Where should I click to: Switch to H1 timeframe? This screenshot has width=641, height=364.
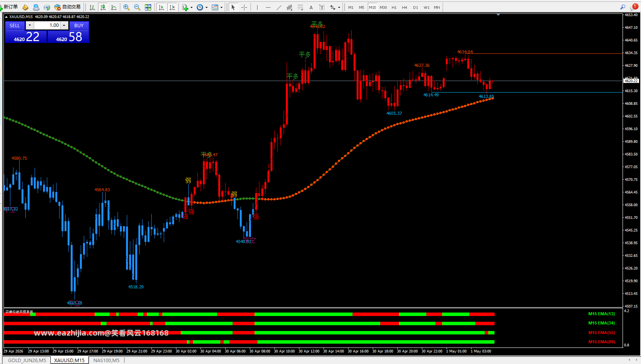tap(394, 7)
